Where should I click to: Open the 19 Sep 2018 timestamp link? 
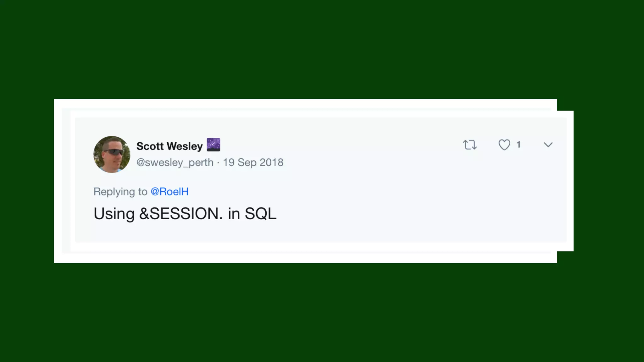[253, 162]
